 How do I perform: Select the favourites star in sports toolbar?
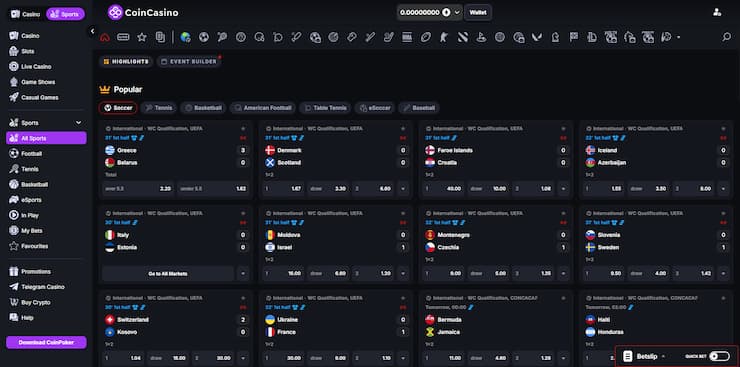[x=142, y=37]
